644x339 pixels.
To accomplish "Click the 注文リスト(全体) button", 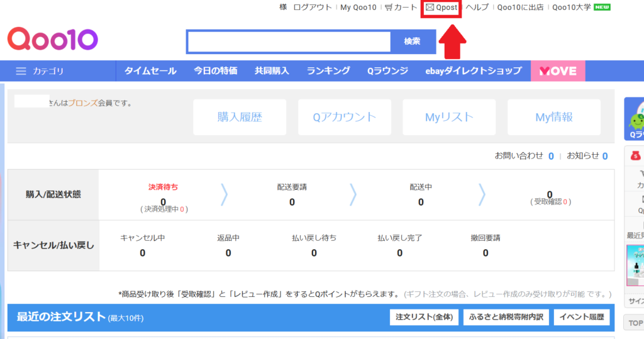I will (424, 317).
